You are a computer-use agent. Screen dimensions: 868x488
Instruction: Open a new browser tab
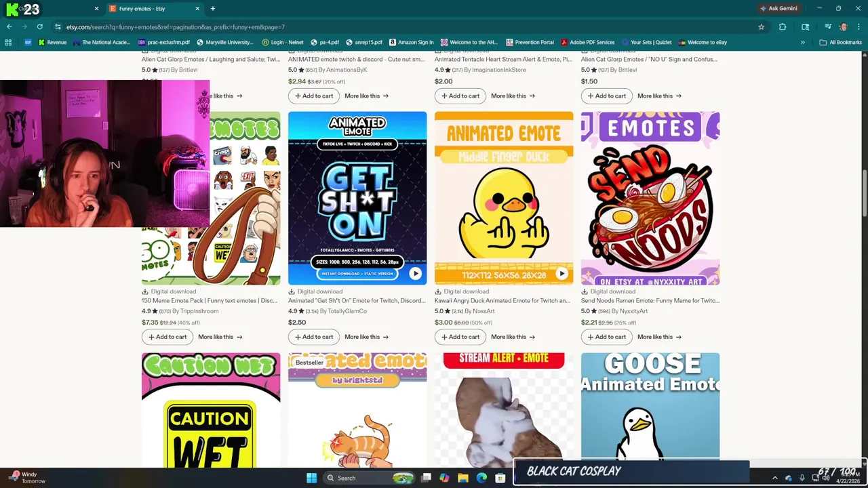(x=212, y=9)
